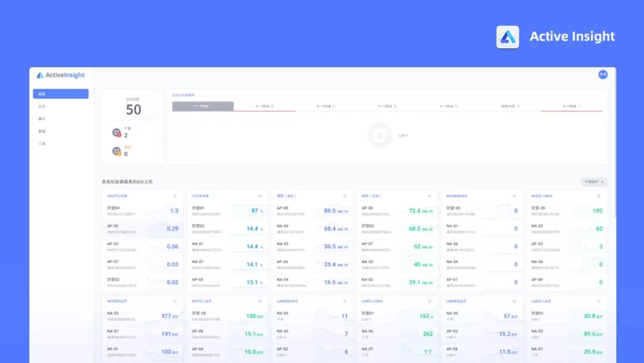This screenshot has width=644, height=363.
Task: Select the fifth date tab in events panel
Action: (x=448, y=106)
